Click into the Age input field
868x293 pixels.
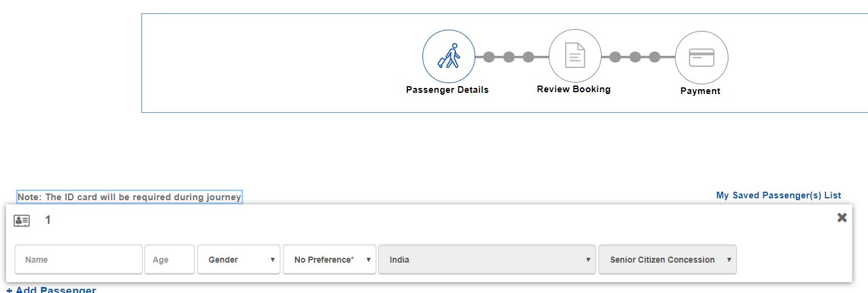click(169, 260)
